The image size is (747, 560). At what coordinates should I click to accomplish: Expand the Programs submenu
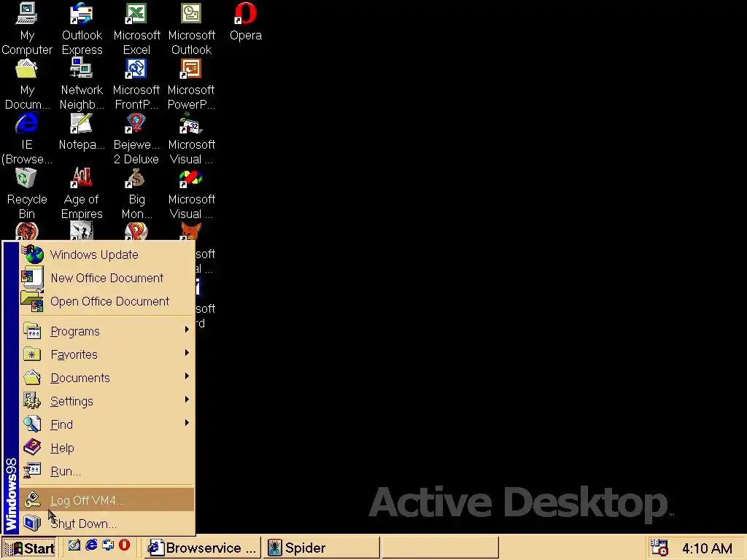click(x=107, y=332)
